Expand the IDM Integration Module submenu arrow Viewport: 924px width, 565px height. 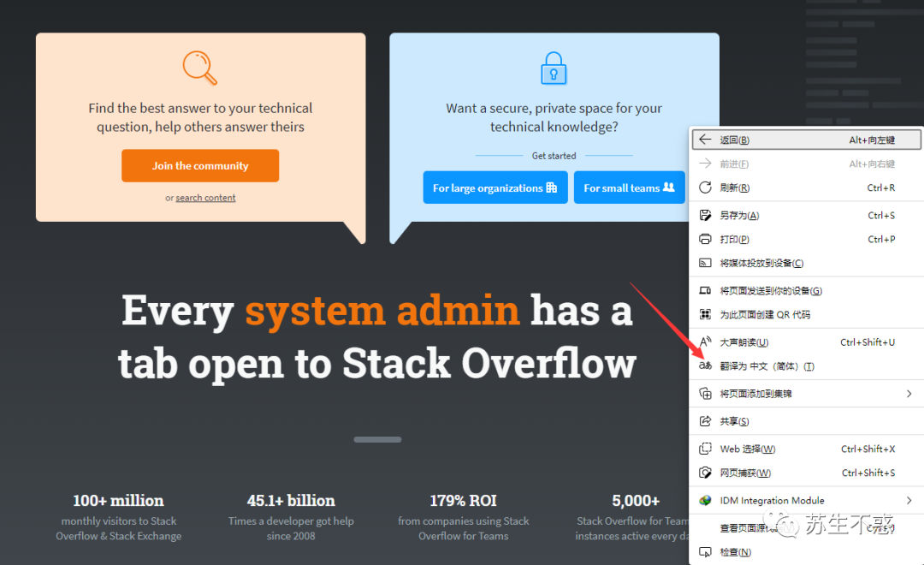click(x=909, y=500)
